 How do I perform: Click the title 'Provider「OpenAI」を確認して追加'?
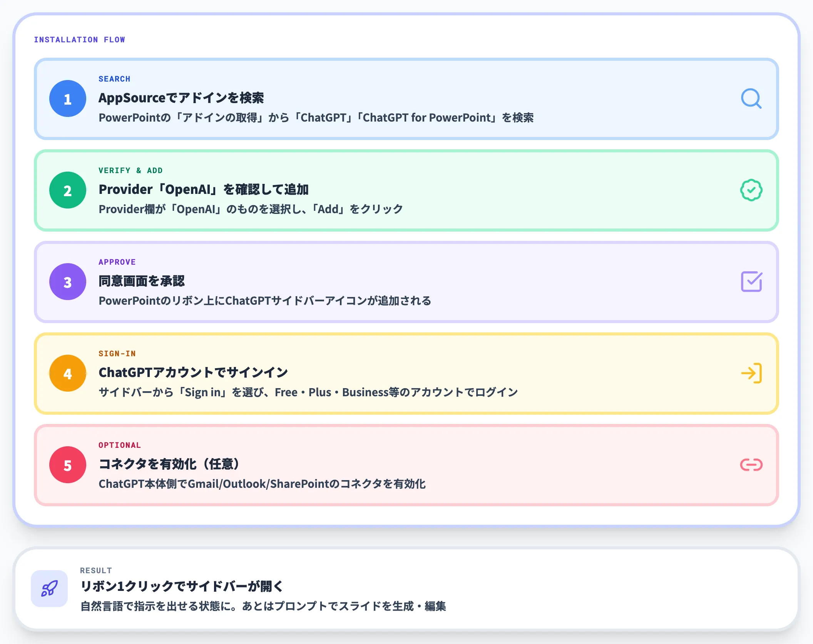tap(204, 189)
